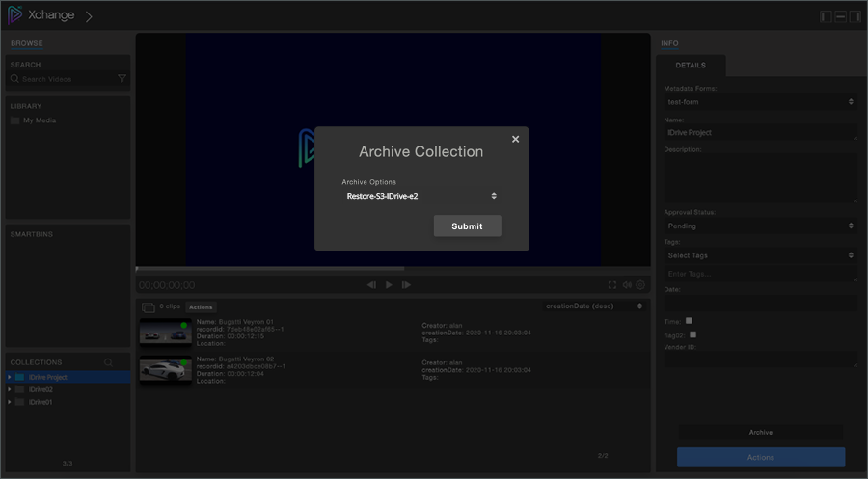Screen dimensions: 868x479
Task: Select the Bugatti Veyron 02 thumbnail
Action: click(166, 370)
